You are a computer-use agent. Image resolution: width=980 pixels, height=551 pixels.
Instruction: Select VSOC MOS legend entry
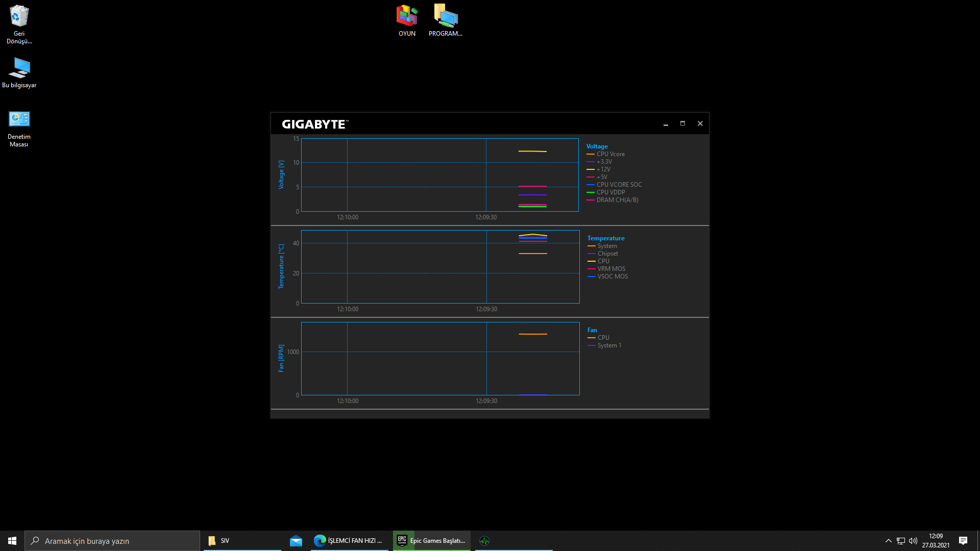[x=608, y=276]
